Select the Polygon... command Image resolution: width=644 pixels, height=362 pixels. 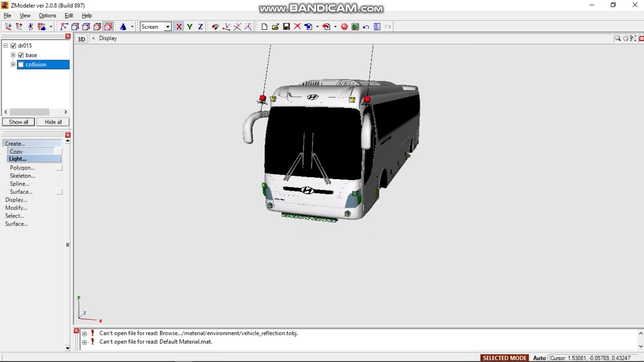(x=22, y=167)
